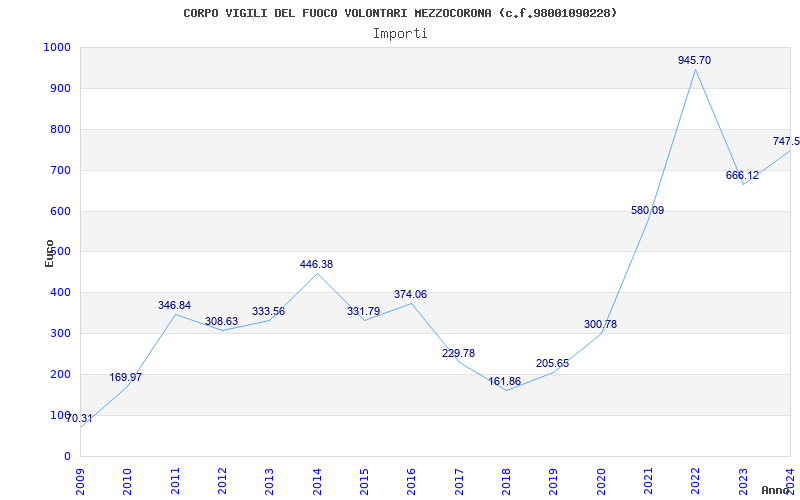Click the 2020 x-axis year label
The height and width of the screenshot is (500, 800).
tap(601, 482)
